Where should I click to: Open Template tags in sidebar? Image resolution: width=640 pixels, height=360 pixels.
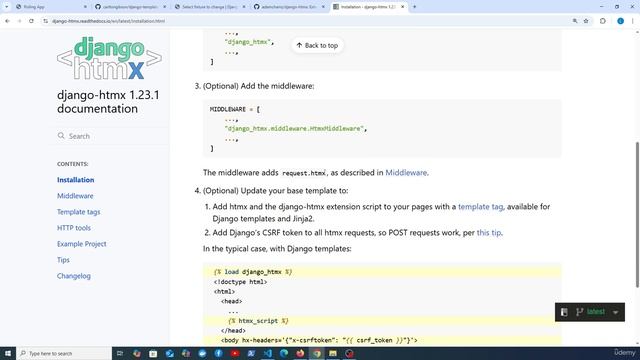pos(78,212)
